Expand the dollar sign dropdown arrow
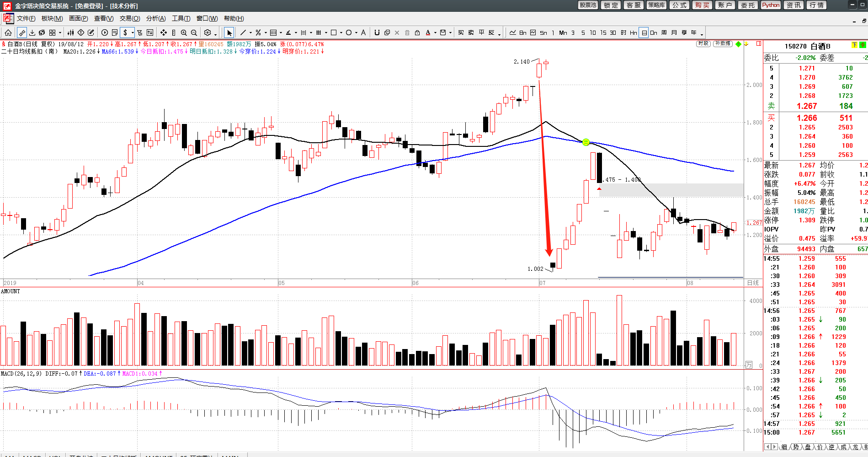Viewport: 868px width, 457px height. [133, 33]
